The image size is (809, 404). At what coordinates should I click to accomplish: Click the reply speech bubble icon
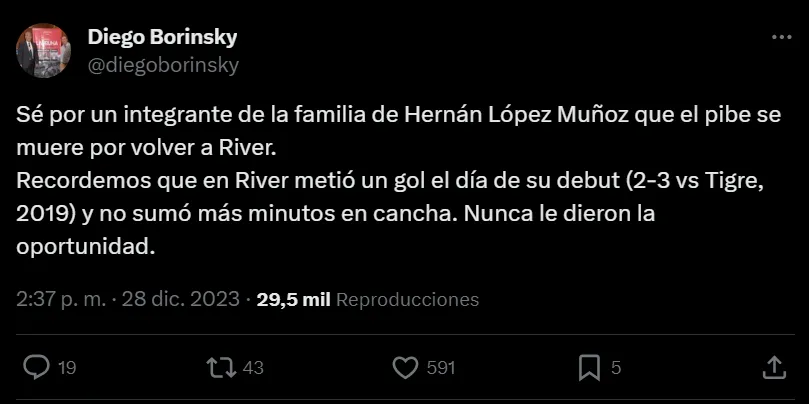(35, 367)
